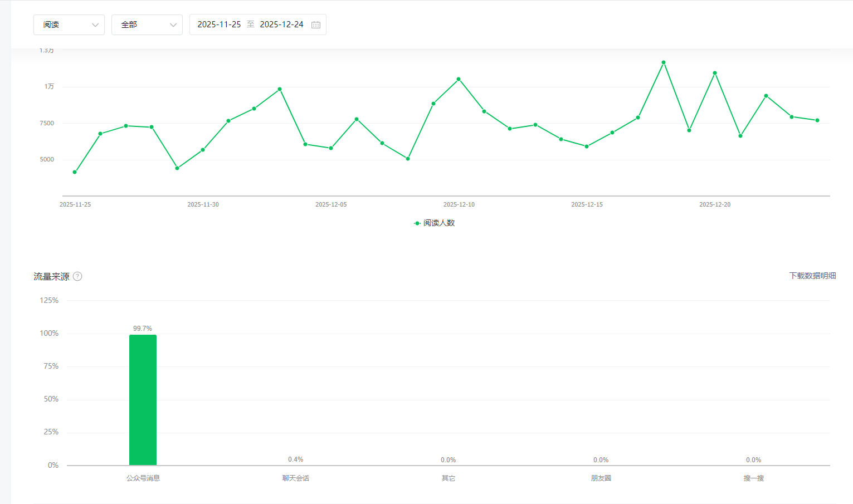The image size is (853, 504).
Task: Click the 2025-11-30 data point on chart
Action: 203,150
